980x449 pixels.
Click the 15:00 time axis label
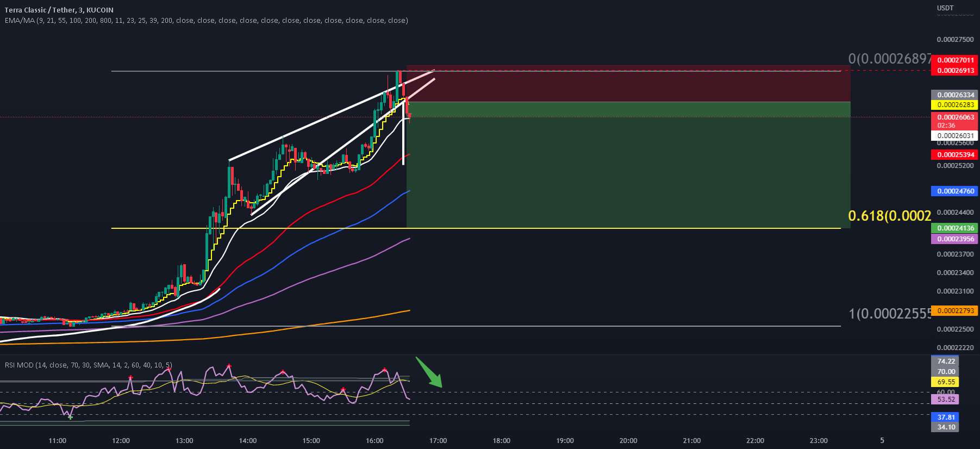click(x=311, y=440)
